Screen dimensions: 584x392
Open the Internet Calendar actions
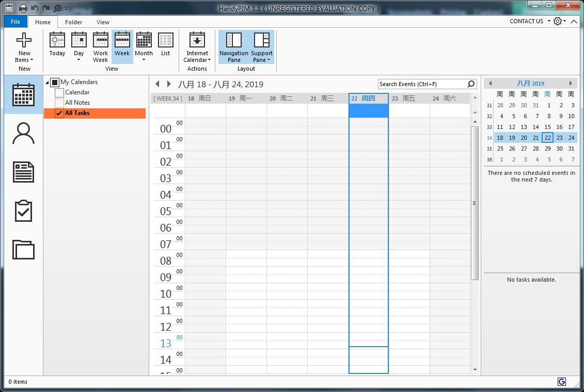point(197,47)
